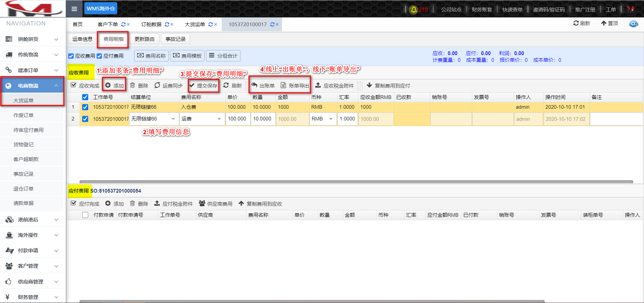Click 应收完成 in receivable toolbar
The image size is (644, 303).
[x=85, y=86]
